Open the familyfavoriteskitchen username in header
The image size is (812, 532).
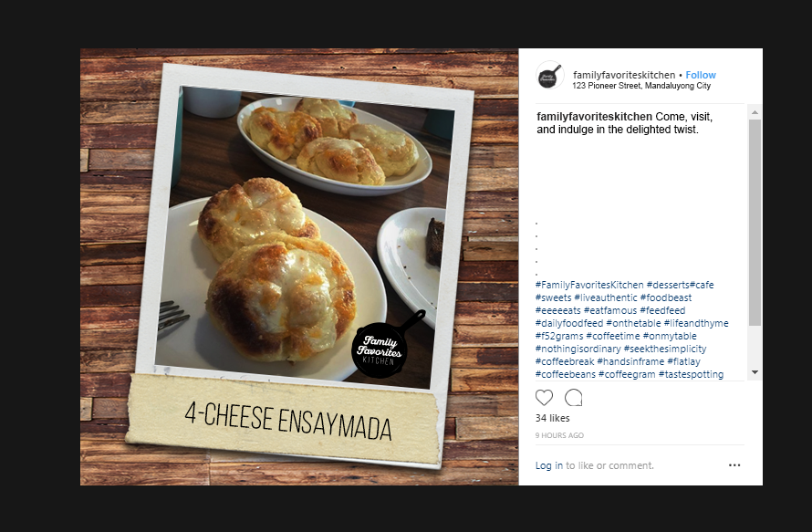point(624,75)
